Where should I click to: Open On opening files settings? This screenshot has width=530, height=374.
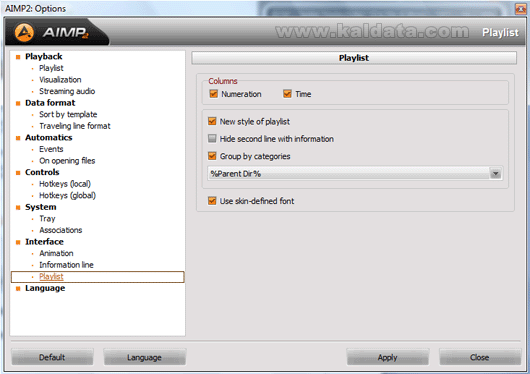[67, 161]
